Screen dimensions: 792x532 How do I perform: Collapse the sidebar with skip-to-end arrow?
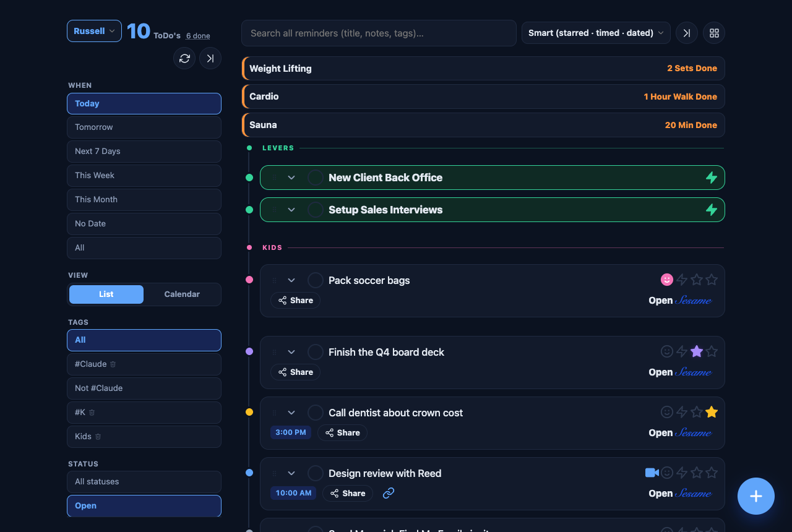point(210,58)
